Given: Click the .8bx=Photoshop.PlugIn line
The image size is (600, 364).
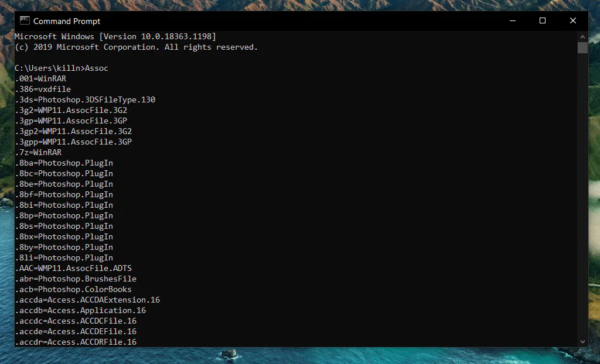Looking at the screenshot, I should pyautogui.click(x=64, y=236).
